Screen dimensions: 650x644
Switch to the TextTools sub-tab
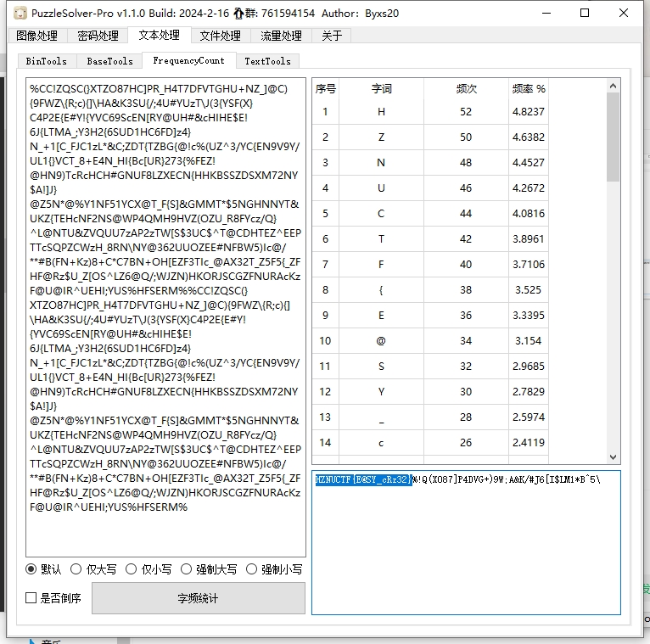pos(267,61)
